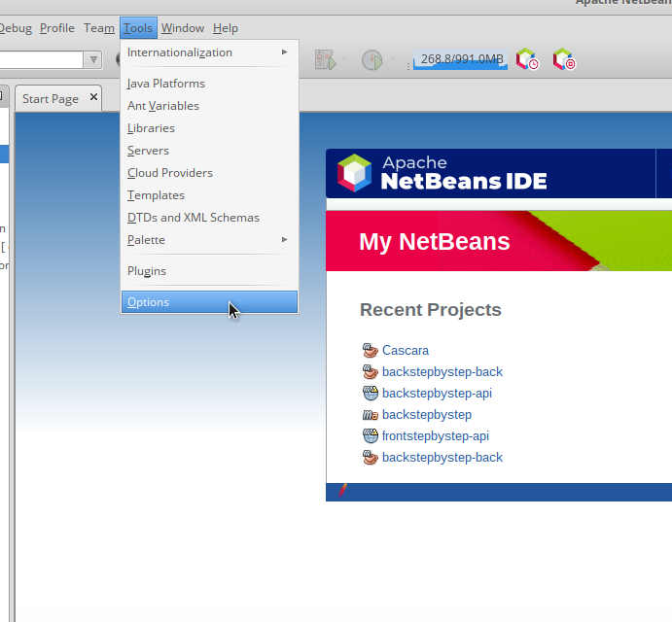Image resolution: width=672 pixels, height=622 pixels.
Task: Click the backstepbystep-api globe project icon
Action: [371, 394]
